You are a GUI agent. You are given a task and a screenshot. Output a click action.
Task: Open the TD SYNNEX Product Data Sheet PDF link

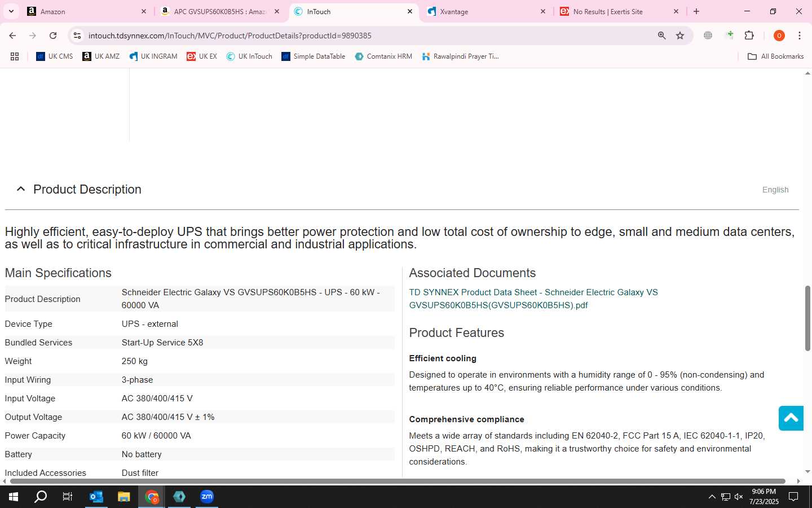click(x=533, y=299)
